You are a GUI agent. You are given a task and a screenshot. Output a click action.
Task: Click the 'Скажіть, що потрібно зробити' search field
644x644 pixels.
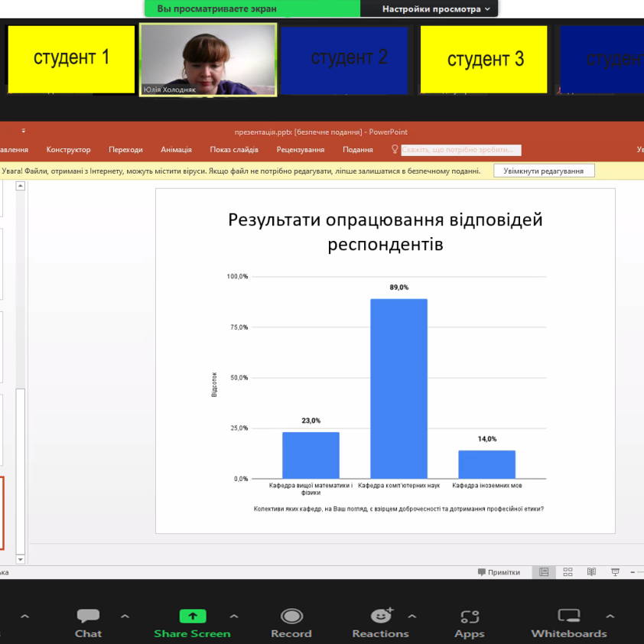point(461,150)
